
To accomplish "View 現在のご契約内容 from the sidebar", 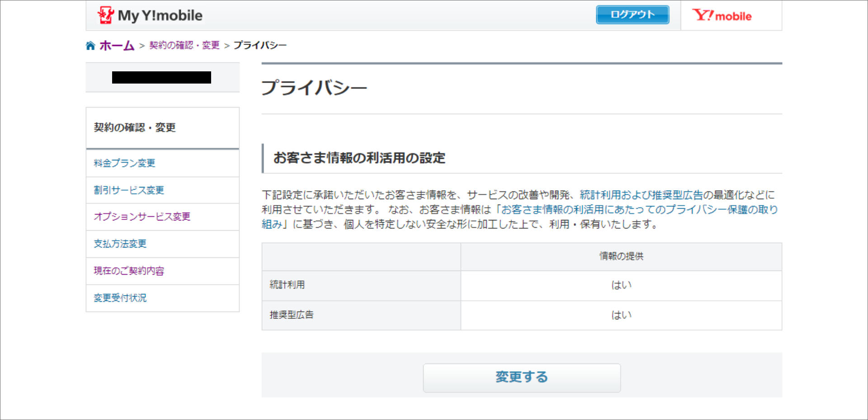I will [x=129, y=271].
